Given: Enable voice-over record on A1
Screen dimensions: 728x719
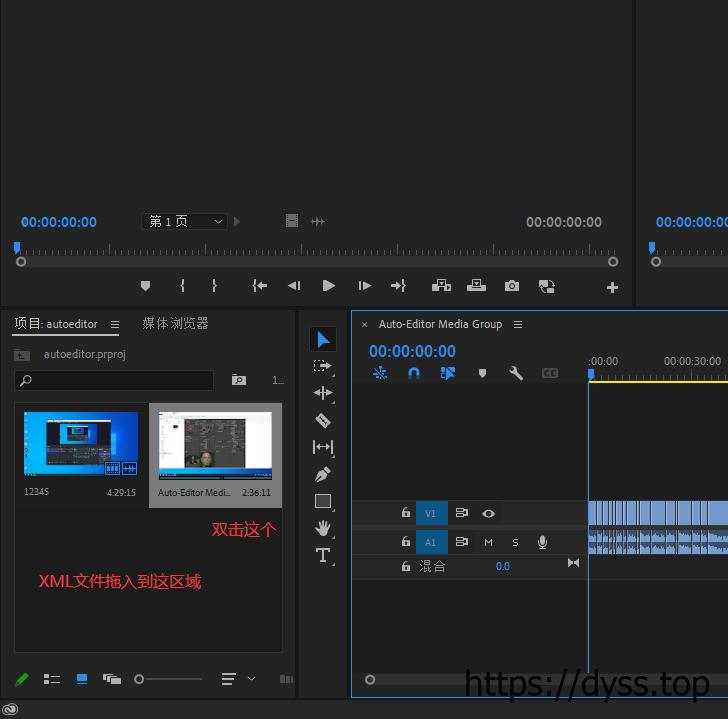Looking at the screenshot, I should (x=542, y=542).
